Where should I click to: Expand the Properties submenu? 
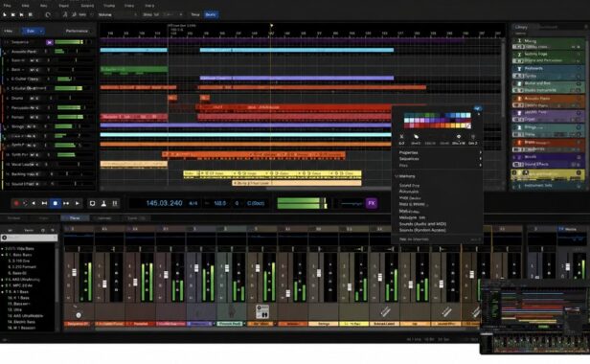pos(440,152)
